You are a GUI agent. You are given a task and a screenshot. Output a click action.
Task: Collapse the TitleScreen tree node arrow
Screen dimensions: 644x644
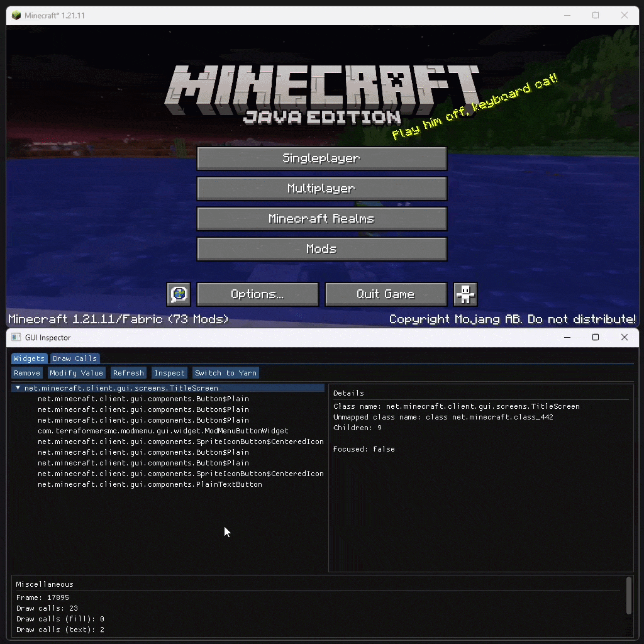click(x=18, y=387)
